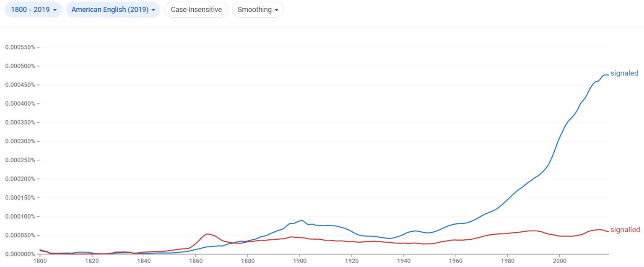Click the 1940 label on the x-axis
This screenshot has height=267, width=644.
(x=404, y=260)
